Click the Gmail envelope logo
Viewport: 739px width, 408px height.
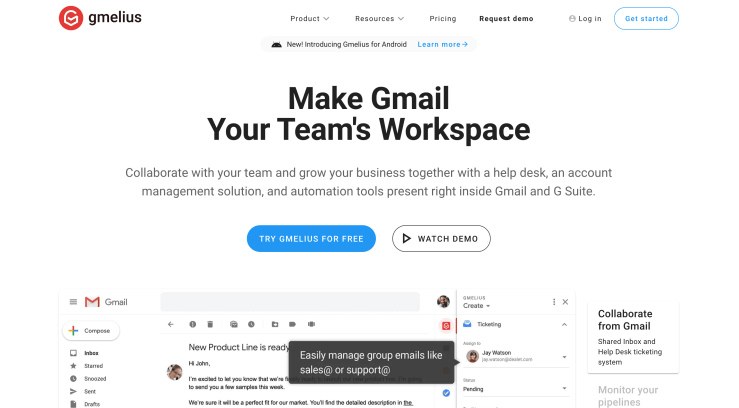tap(92, 302)
